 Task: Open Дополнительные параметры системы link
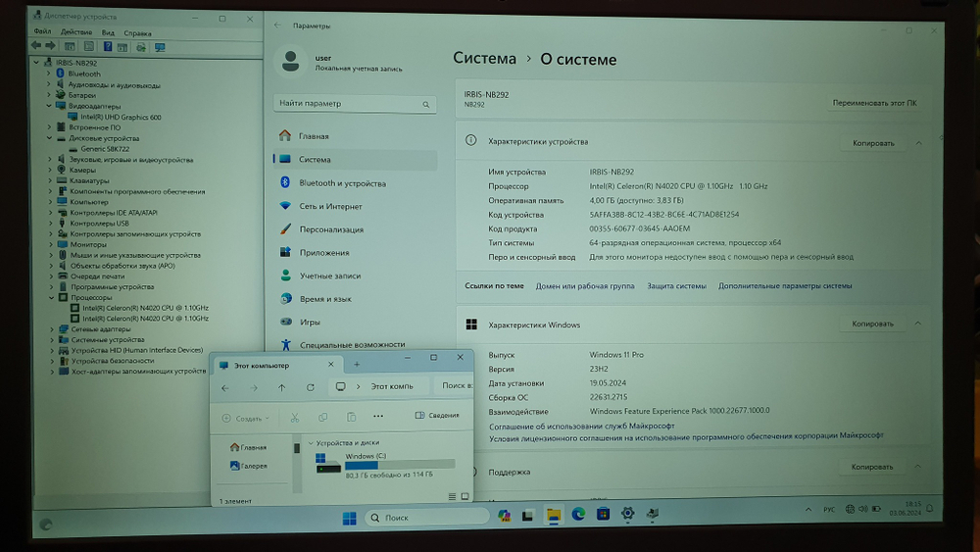pos(784,285)
